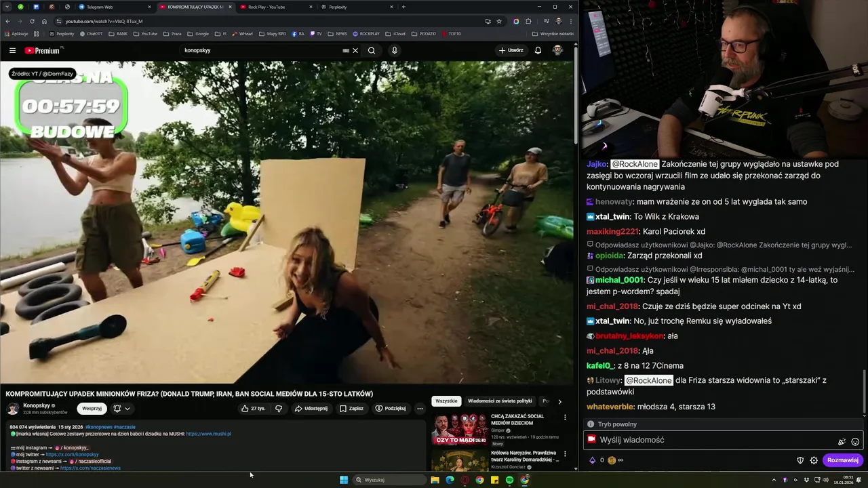Open the x.com/konopskyy twitter link

(72, 454)
